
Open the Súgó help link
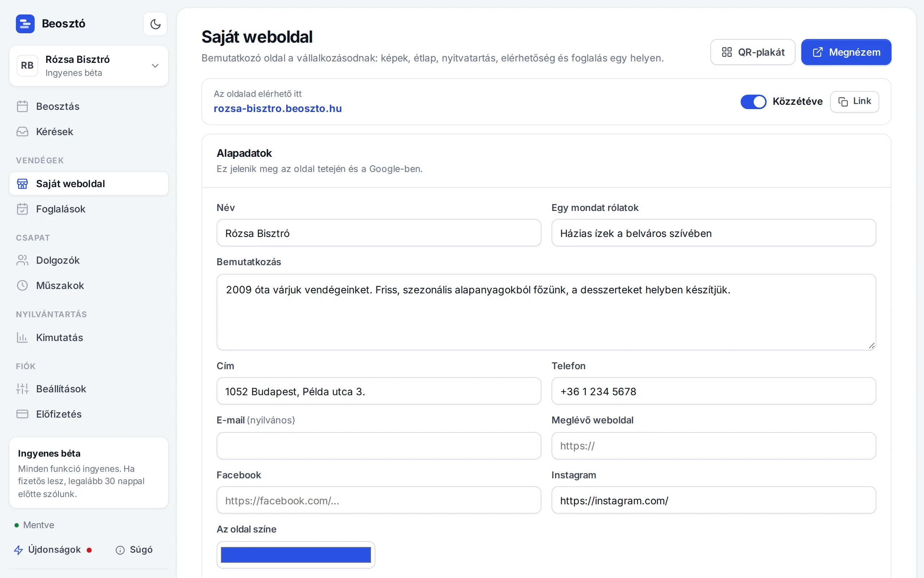134,550
